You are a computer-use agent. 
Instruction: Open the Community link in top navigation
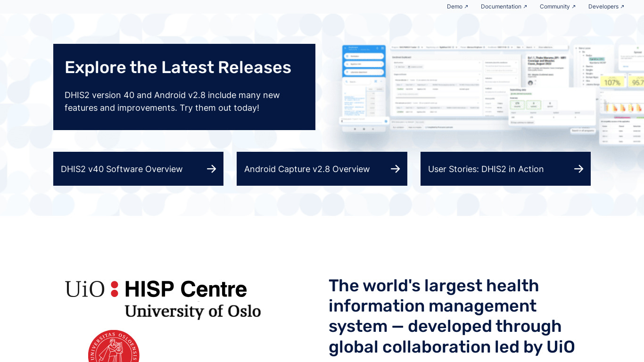coord(558,7)
